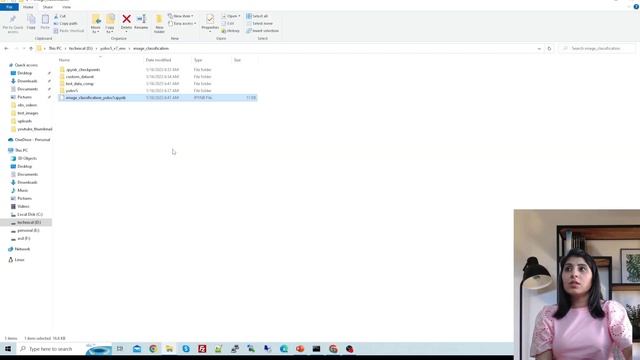The width and height of the screenshot is (640, 360).
Task: Switch to the View ribbon tab
Action: (x=66, y=7)
